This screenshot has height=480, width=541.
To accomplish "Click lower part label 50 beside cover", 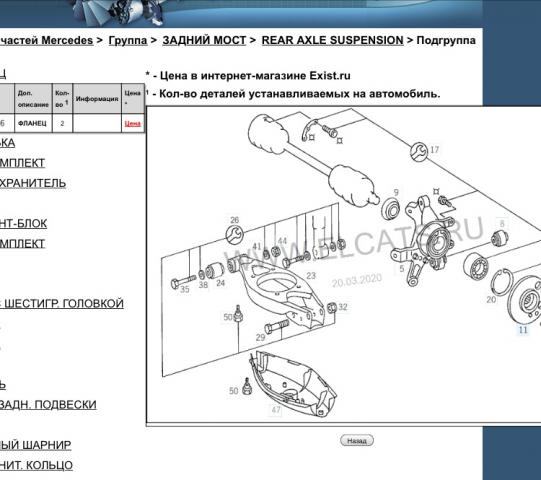I will tap(234, 391).
